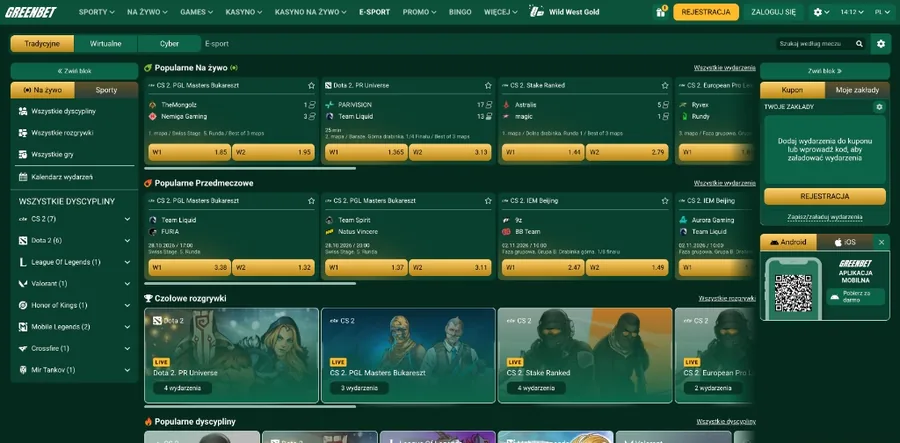Open the SPORTY dropdown menu
This screenshot has height=443, width=900.
click(96, 12)
